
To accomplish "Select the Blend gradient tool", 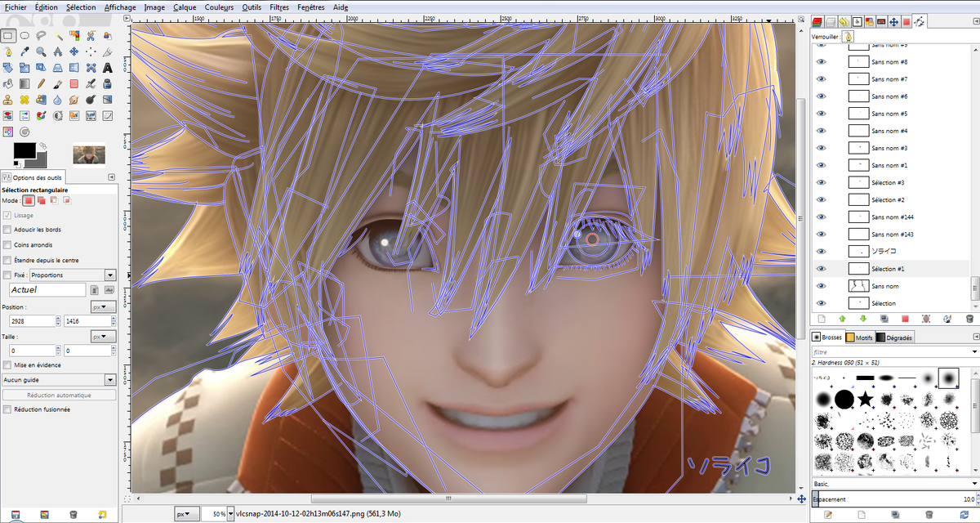I will 24,84.
